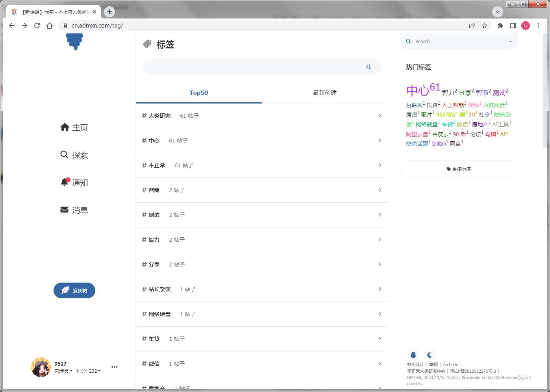The height and width of the screenshot is (392, 550).
Task: Click the browser home button
Action: pos(50,26)
